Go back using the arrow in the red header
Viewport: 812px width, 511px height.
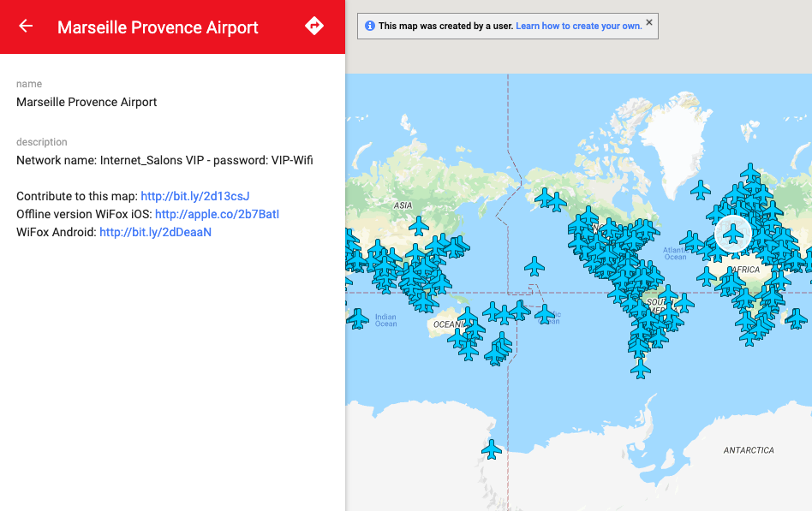(26, 26)
